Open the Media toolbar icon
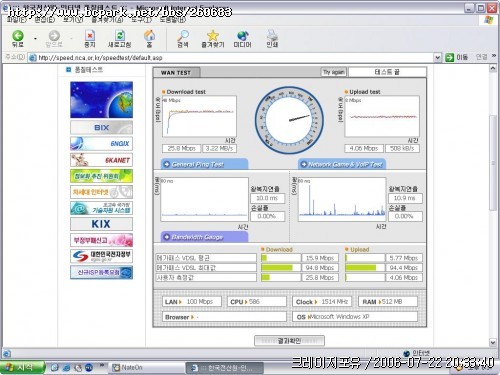The width and height of the screenshot is (500, 375). tap(242, 35)
